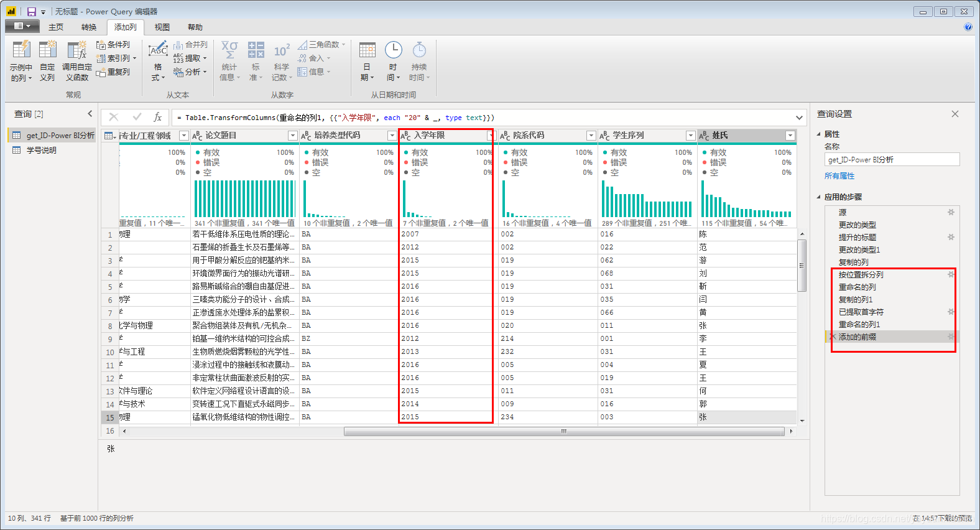This screenshot has height=530, width=980.
Task: Select the 复制的列1 applied step
Action: (892, 299)
